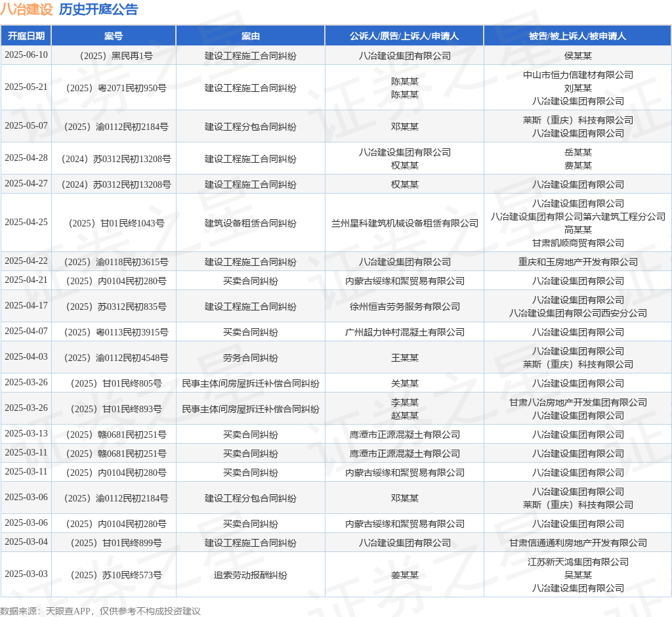Select date cell 2025-04-27
Viewport: 672px width, 617px height.
click(x=26, y=184)
